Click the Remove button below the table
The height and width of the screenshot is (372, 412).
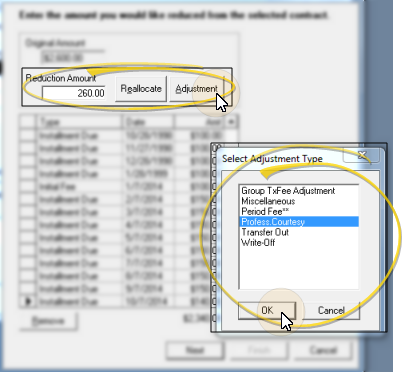(x=48, y=321)
